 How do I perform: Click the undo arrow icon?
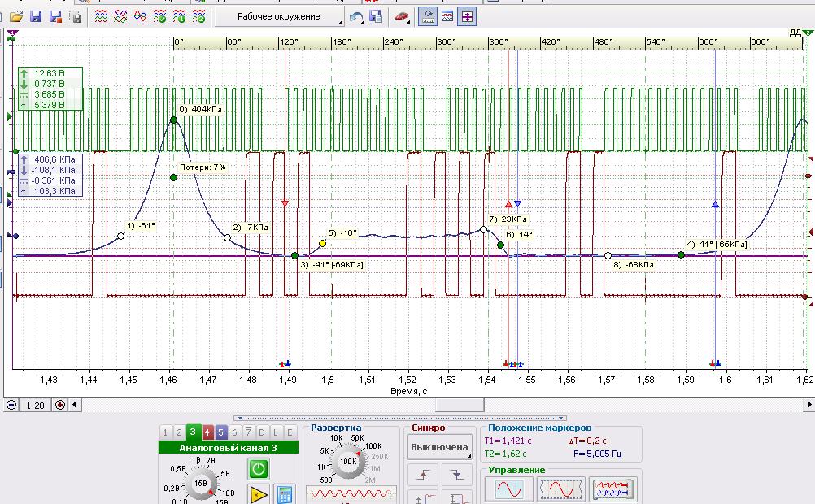(x=356, y=16)
